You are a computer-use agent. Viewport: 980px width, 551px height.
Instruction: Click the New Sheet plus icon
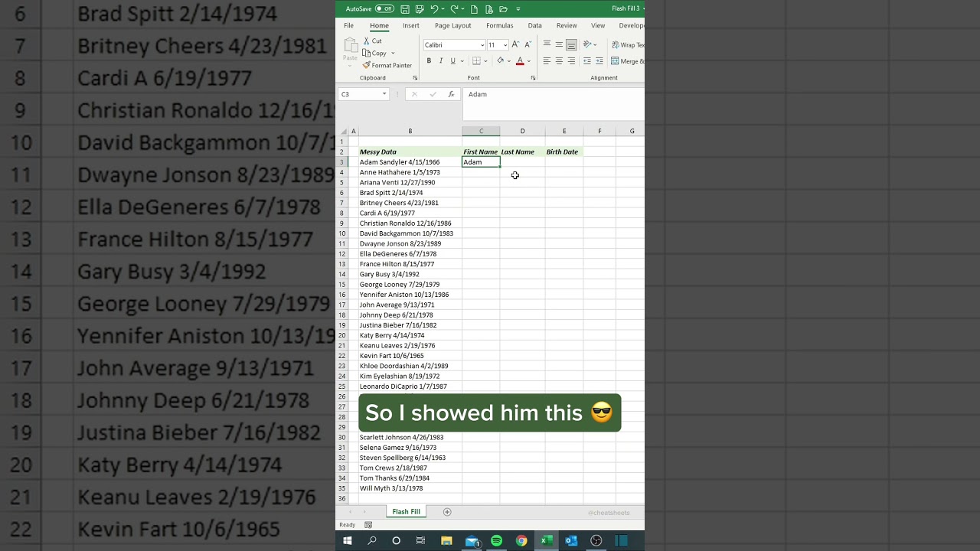tap(447, 512)
